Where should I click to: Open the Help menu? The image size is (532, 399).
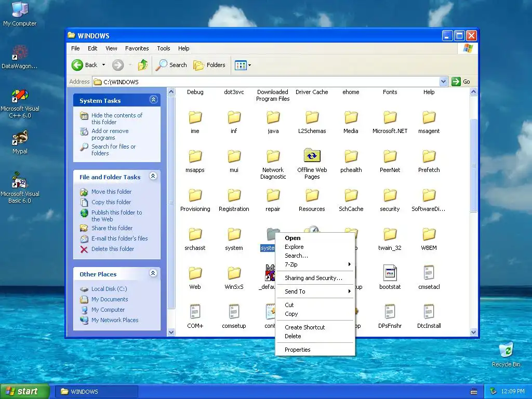[x=183, y=48]
